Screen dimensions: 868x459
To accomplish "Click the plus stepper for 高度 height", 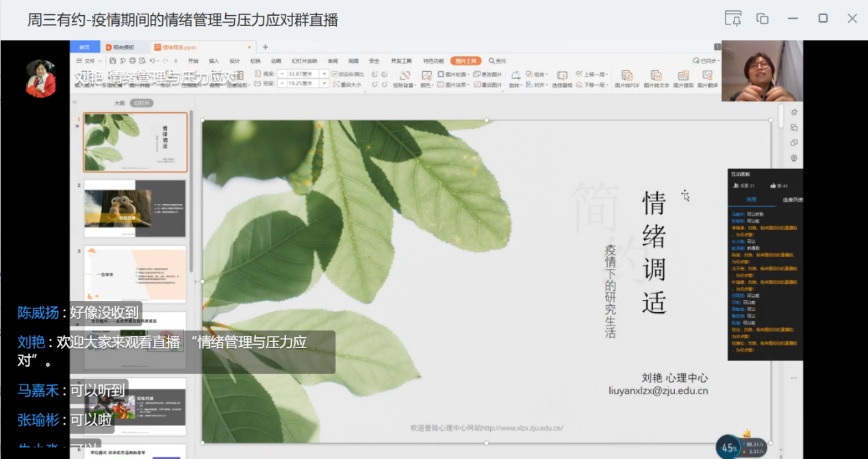I will pos(325,74).
